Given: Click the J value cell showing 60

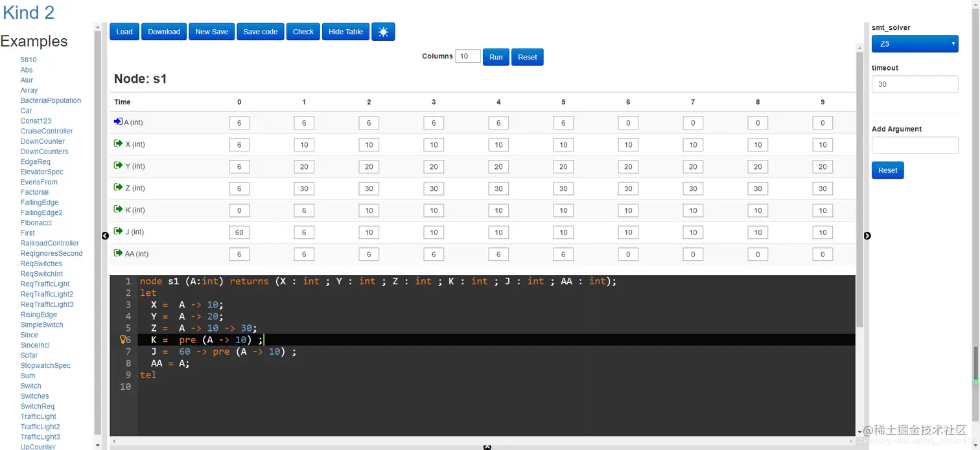Looking at the screenshot, I should pyautogui.click(x=239, y=232).
